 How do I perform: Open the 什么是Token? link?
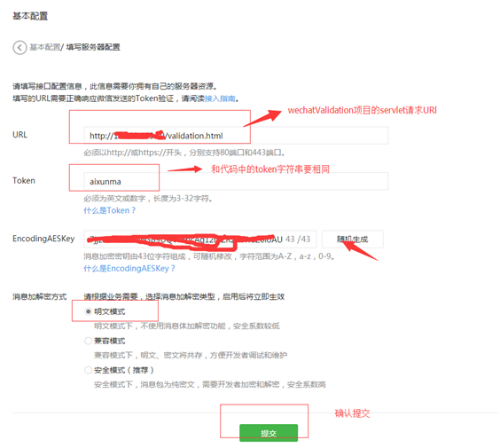[x=109, y=210]
